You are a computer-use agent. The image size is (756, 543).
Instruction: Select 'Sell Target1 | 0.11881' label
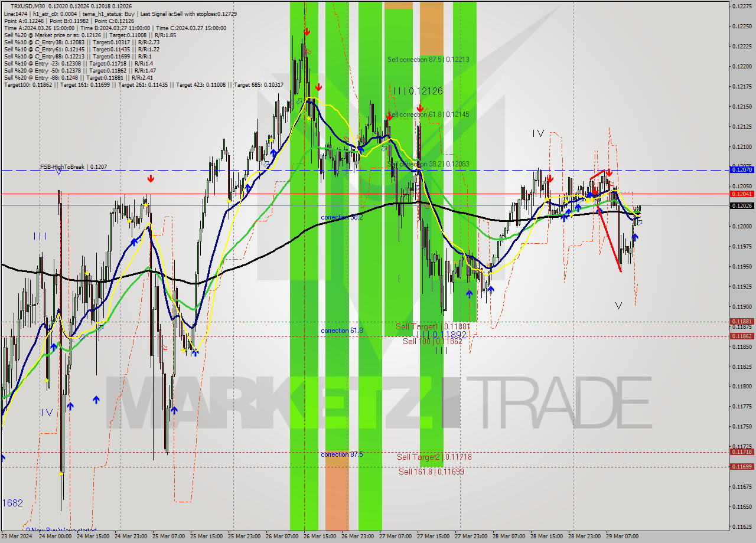[433, 326]
